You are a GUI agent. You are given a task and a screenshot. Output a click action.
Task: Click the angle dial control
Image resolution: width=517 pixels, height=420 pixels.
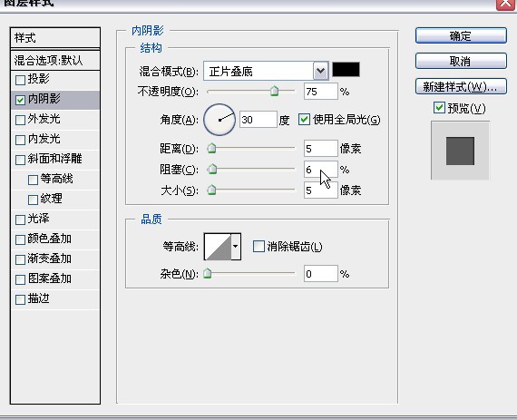coord(219,120)
